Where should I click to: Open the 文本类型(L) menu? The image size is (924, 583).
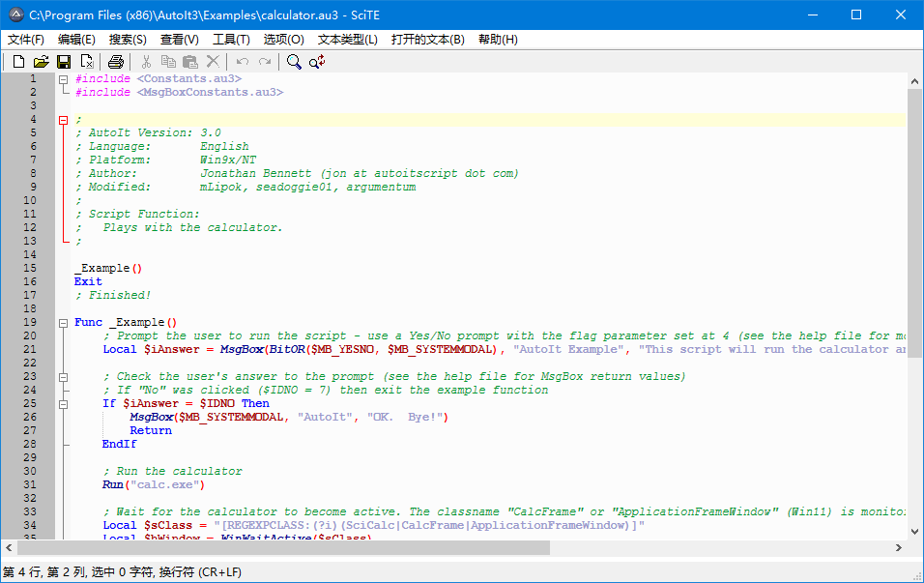(x=348, y=40)
